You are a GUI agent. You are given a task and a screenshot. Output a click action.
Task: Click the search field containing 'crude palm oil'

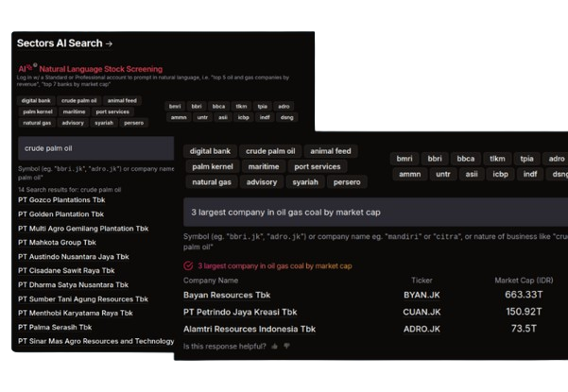pos(96,148)
